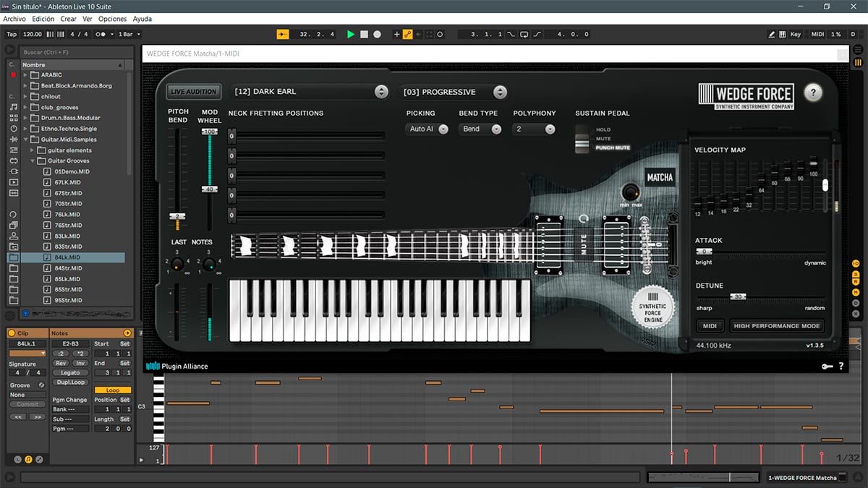Click the Tap tempo button
868x488 pixels.
pos(12,34)
